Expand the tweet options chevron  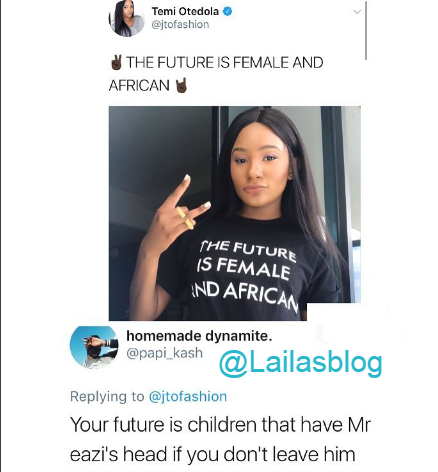pyautogui.click(x=357, y=12)
